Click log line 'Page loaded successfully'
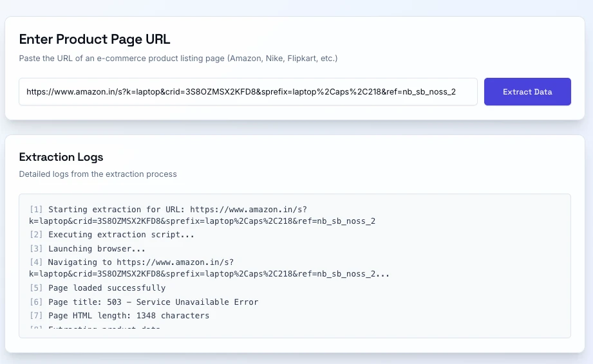 pos(98,287)
